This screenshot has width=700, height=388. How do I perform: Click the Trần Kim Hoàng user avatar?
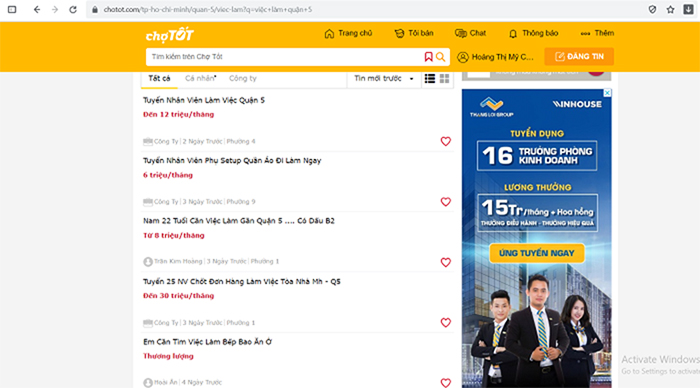click(x=148, y=262)
